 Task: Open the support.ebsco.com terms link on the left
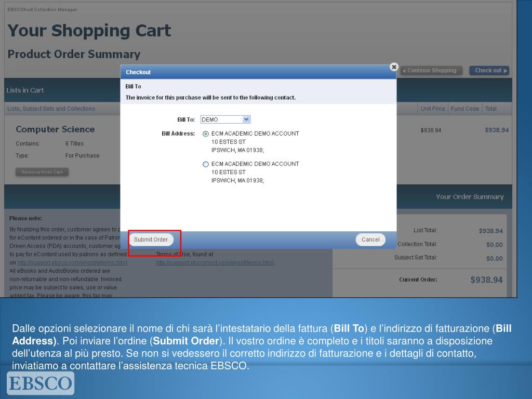[x=72, y=262]
